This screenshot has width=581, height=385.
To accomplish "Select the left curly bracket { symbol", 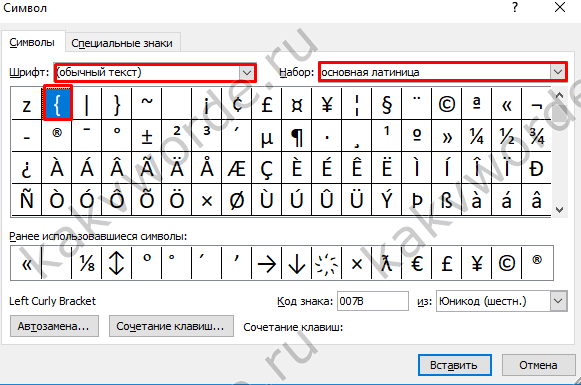I will click(57, 104).
